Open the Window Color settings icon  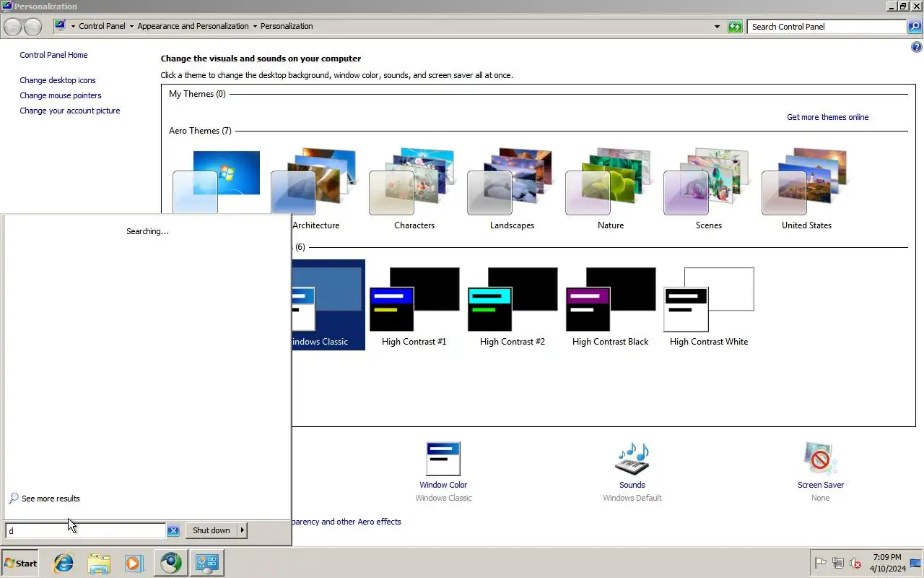coord(443,459)
